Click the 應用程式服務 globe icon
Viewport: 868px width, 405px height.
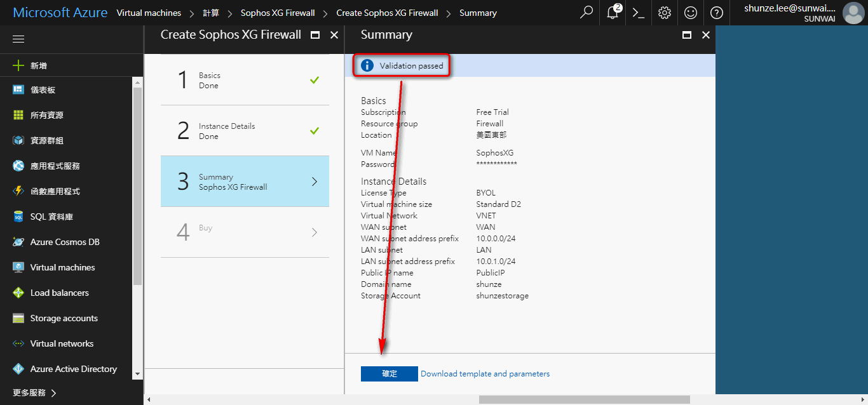pos(18,166)
